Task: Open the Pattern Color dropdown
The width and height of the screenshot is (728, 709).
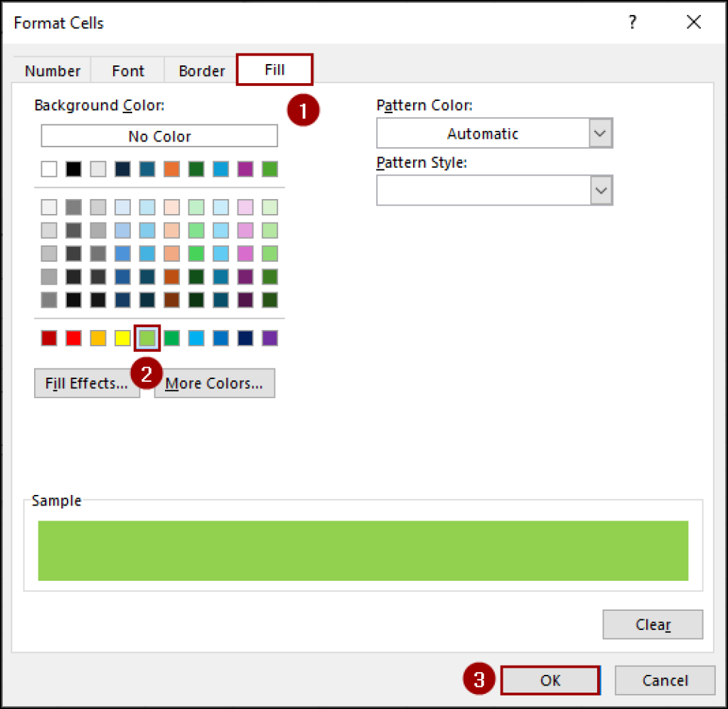Action: click(x=599, y=133)
